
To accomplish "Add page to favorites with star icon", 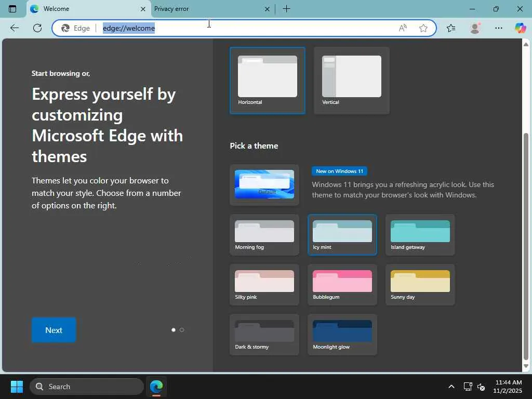I will [x=423, y=28].
